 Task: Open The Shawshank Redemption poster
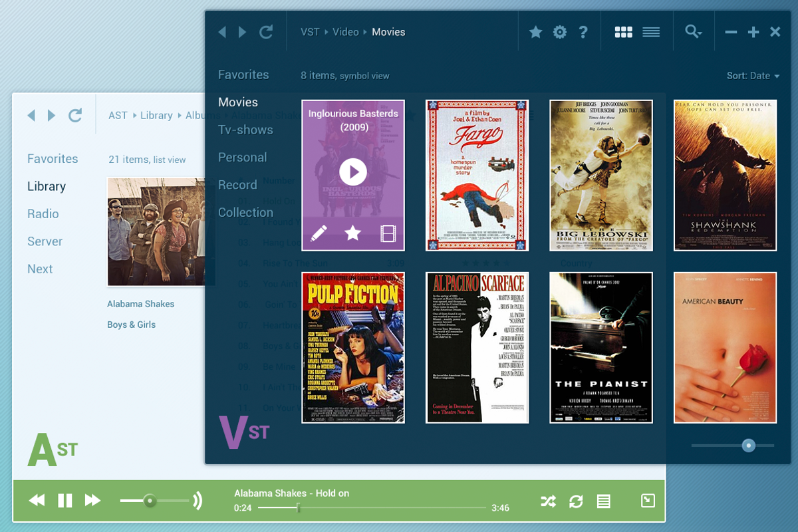coord(725,176)
